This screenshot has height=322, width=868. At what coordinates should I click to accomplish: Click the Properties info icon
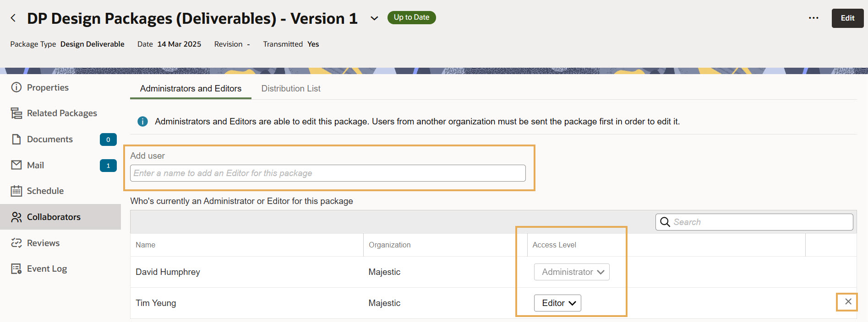[x=16, y=87]
